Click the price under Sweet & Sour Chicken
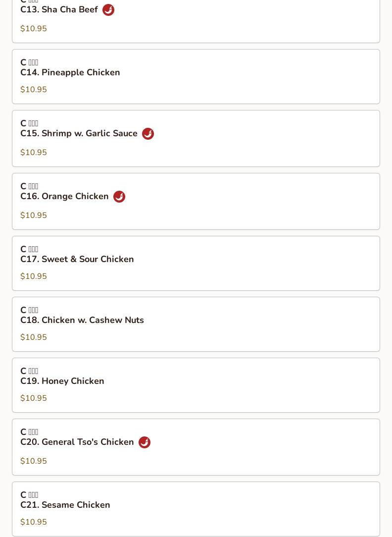The height and width of the screenshot is (537, 392). pyautogui.click(x=34, y=276)
